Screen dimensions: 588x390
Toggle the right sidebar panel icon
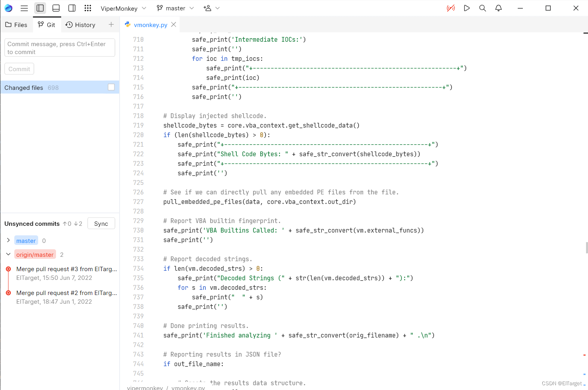pyautogui.click(x=72, y=8)
